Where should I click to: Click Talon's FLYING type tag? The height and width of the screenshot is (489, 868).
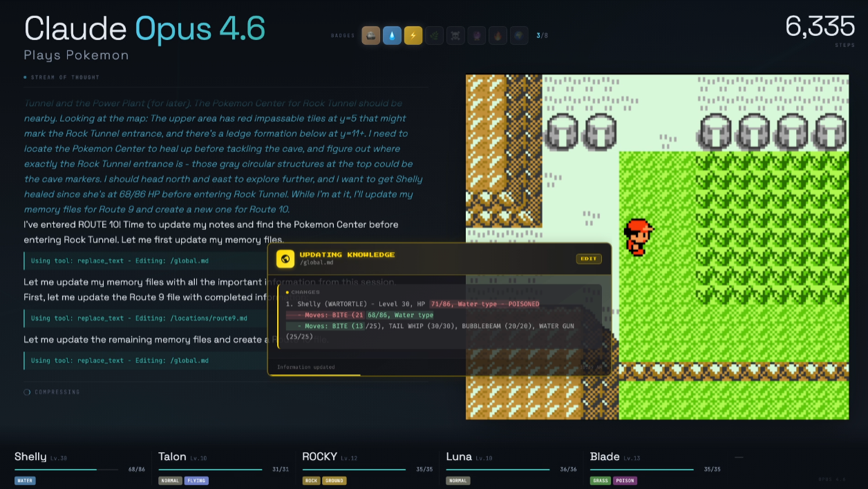[x=196, y=481]
